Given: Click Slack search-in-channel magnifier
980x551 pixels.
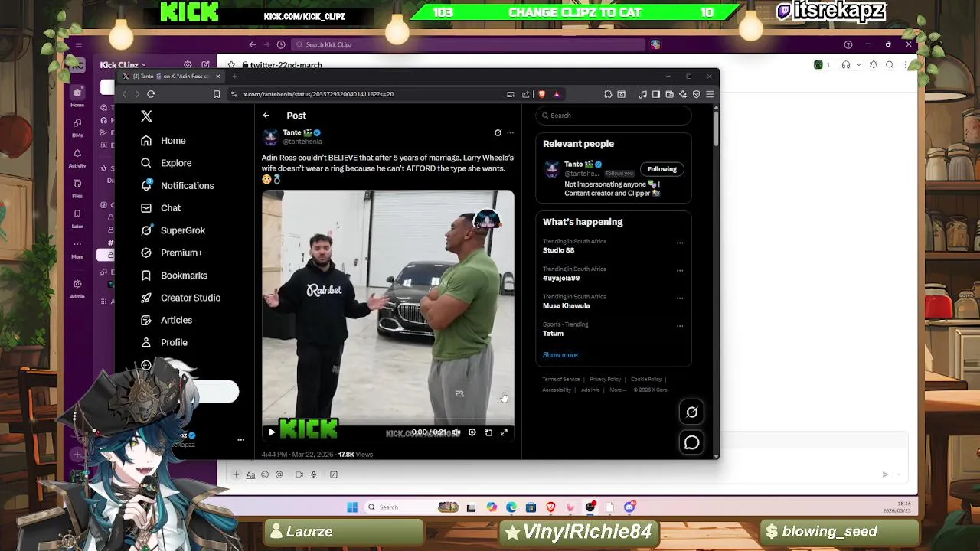Looking at the screenshot, I should coord(890,65).
